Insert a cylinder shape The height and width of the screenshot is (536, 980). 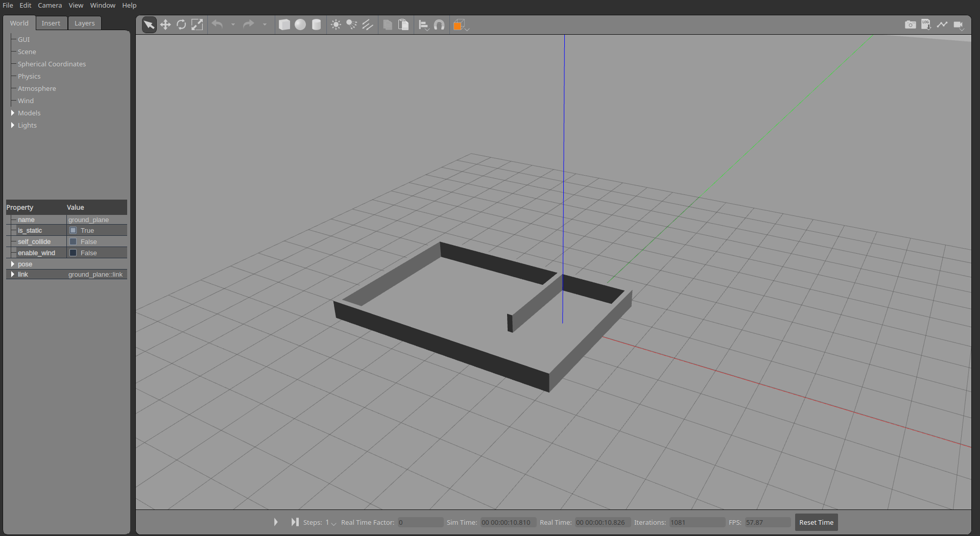(317, 25)
